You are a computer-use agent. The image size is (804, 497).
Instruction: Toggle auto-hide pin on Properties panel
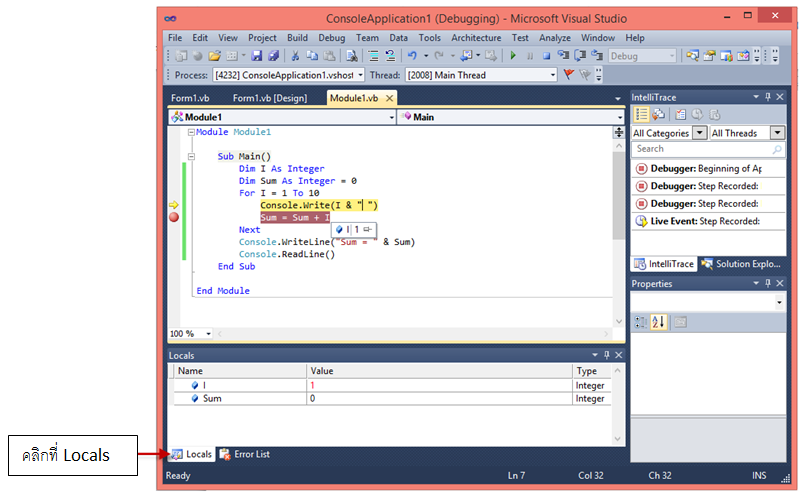click(x=768, y=283)
